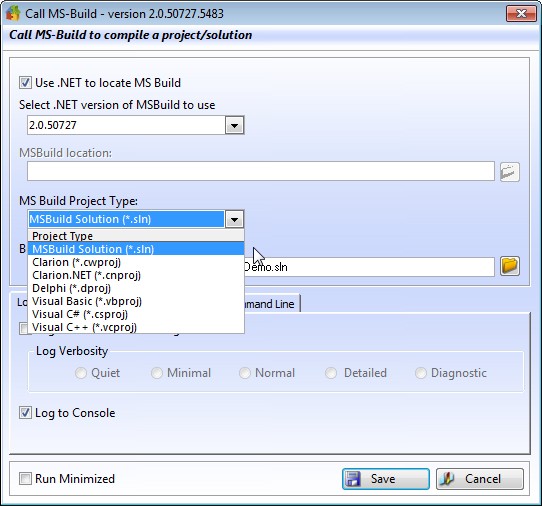Collapse the MS Build Project Type dropdown arrow

[234, 219]
